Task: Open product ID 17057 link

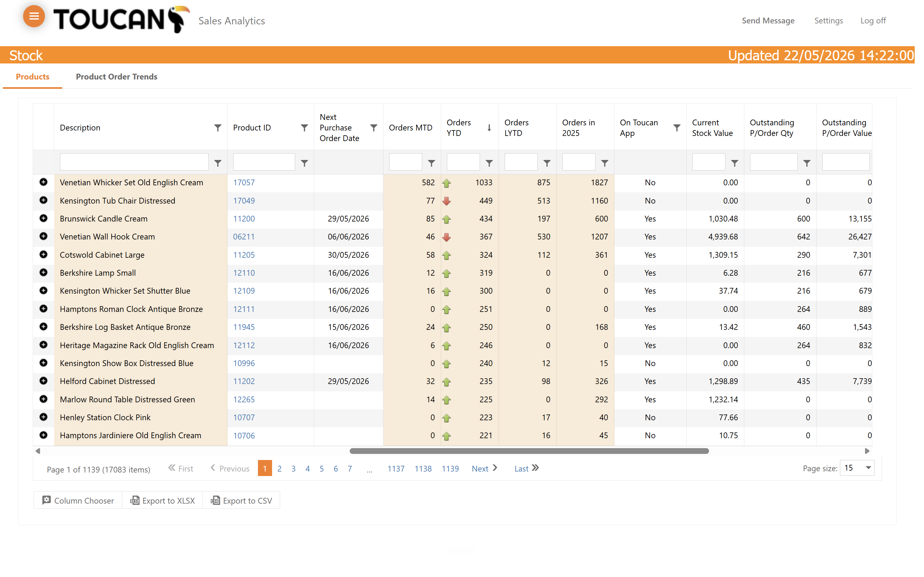Action: [x=244, y=182]
